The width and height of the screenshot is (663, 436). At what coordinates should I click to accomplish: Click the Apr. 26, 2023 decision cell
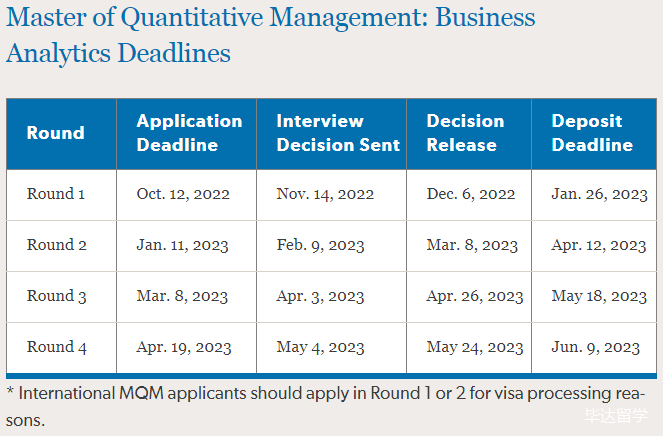pyautogui.click(x=475, y=296)
